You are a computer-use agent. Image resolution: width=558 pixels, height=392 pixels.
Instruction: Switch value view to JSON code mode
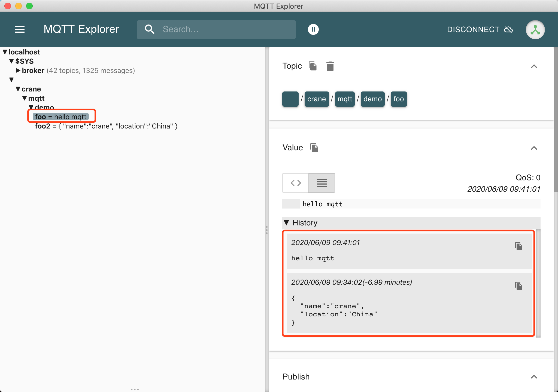[296, 183]
